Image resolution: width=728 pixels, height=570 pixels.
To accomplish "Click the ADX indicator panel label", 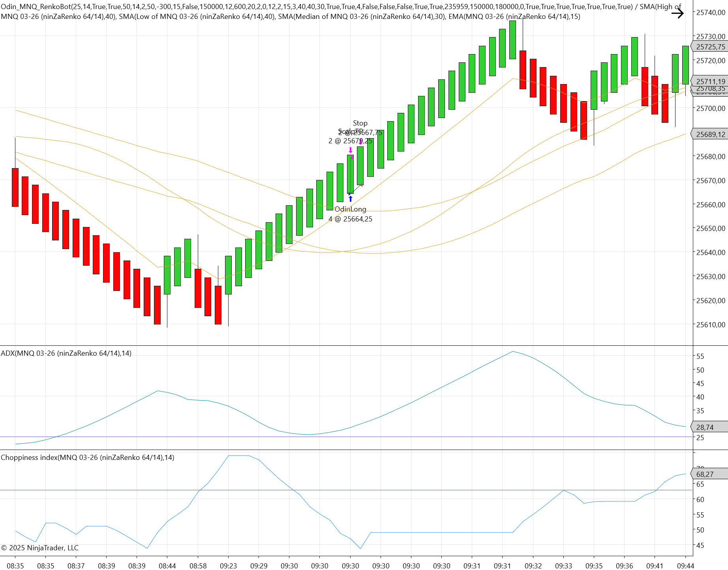I will (66, 353).
